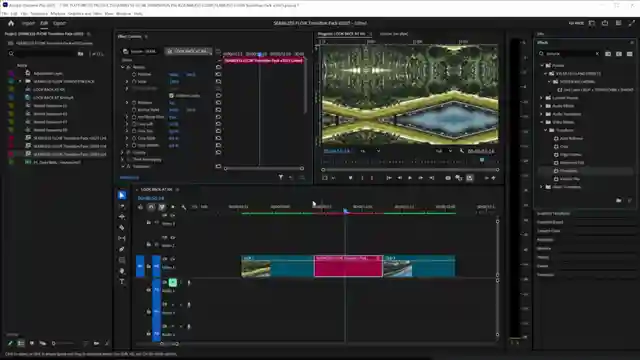Click the Effect Controls filter funnel icon
Viewport: 640px width, 360px height.
[x=281, y=177]
